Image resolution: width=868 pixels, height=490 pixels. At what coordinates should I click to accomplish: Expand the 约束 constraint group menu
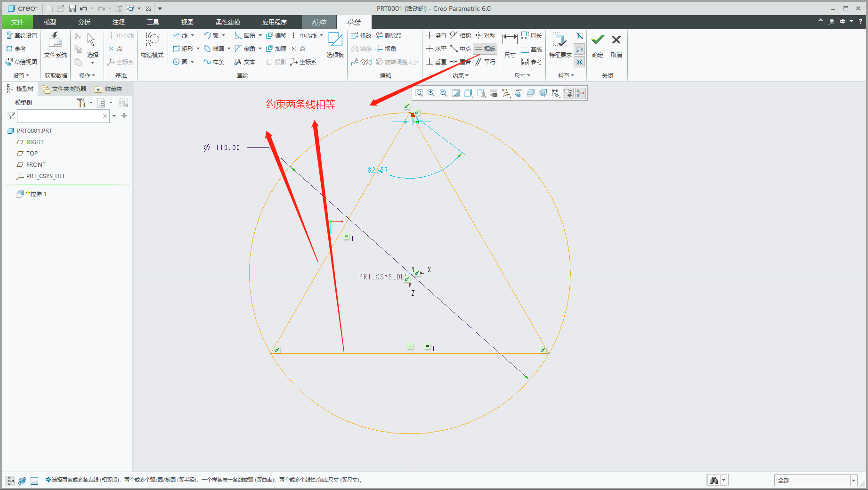pyautogui.click(x=461, y=76)
